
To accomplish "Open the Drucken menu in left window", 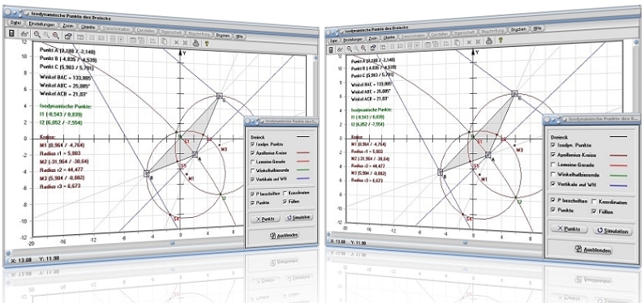I will pos(223,35).
